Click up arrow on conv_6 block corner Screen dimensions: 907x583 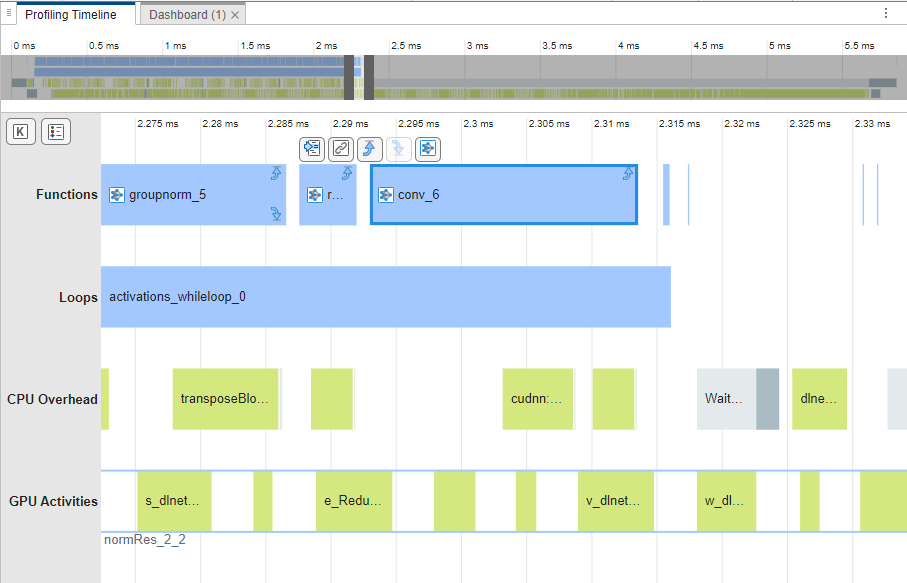[628, 174]
